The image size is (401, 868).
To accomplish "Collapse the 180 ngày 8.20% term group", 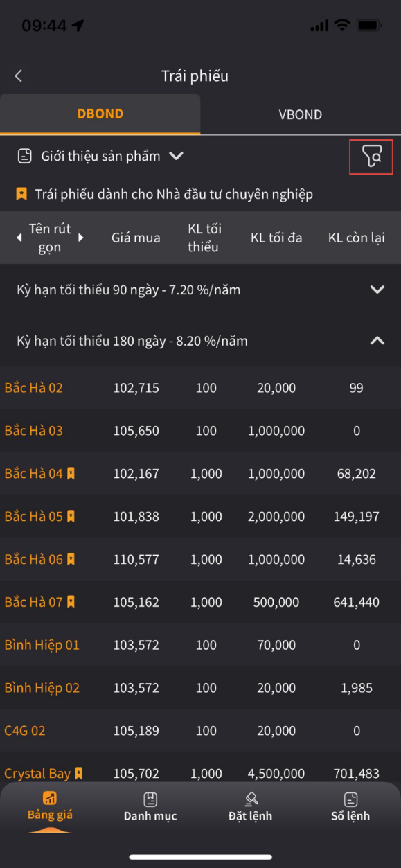I will pos(200,341).
